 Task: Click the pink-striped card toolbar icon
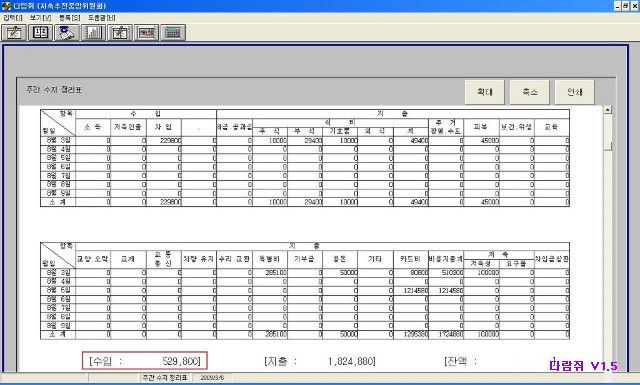(147, 33)
